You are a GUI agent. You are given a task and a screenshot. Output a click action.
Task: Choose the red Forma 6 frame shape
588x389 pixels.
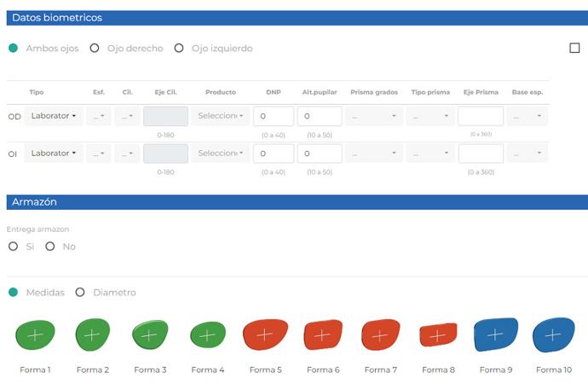[321, 335]
